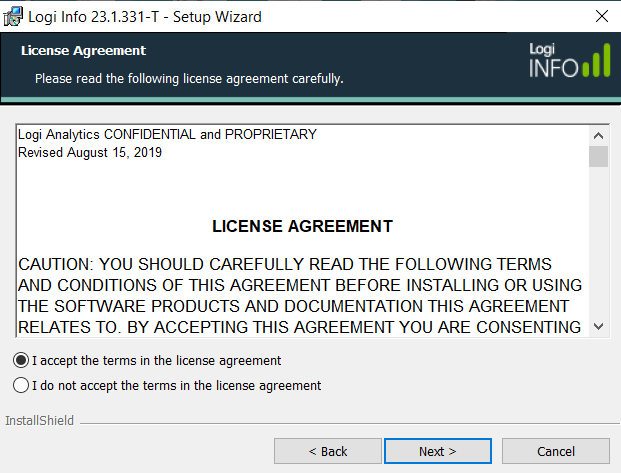
Task: Click the Logi INFO logo text
Action: coord(553,60)
